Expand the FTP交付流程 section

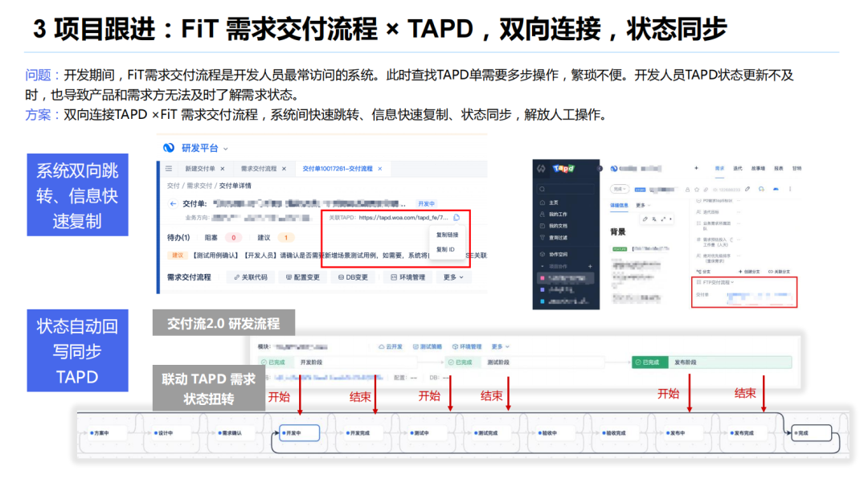715,282
